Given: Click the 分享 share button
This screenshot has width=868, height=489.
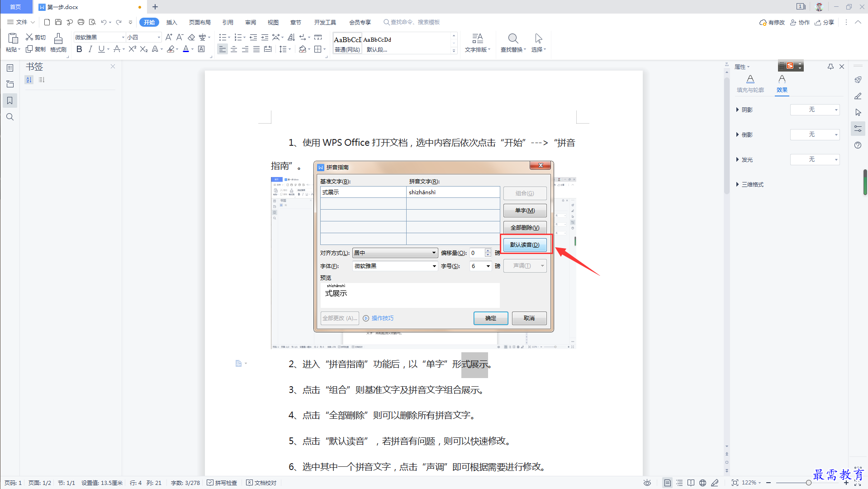Looking at the screenshot, I should 825,22.
